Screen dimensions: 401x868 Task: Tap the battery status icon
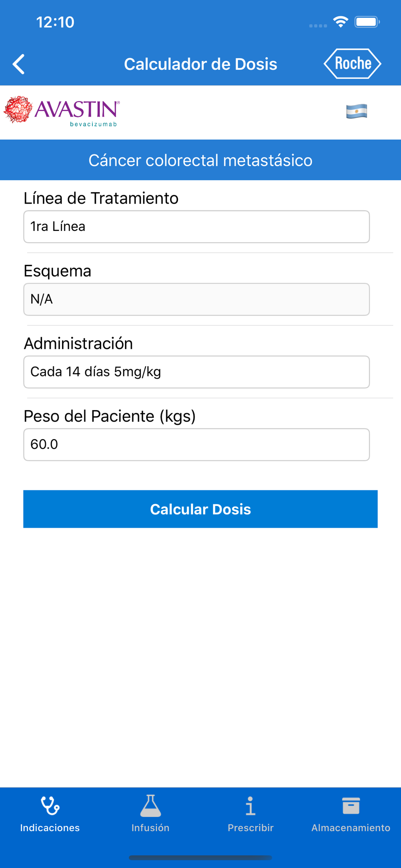coord(367,22)
